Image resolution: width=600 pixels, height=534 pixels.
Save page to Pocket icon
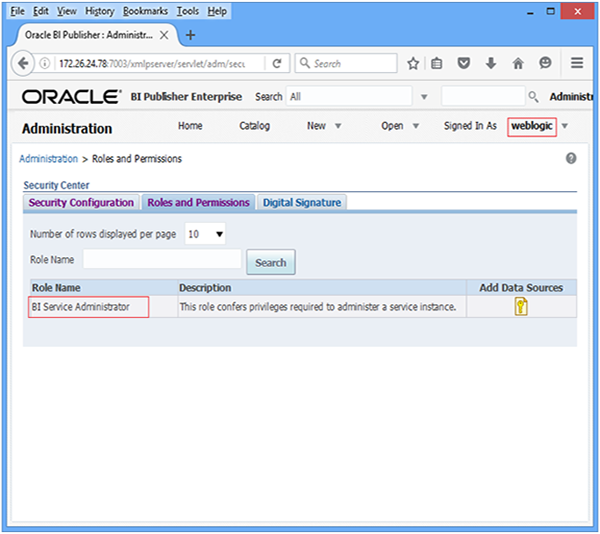pyautogui.click(x=464, y=63)
